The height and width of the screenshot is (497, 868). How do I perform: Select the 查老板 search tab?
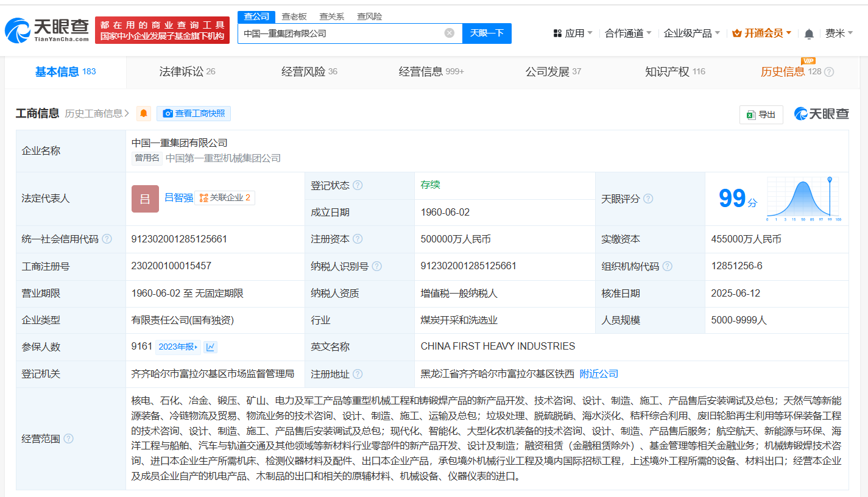(294, 16)
